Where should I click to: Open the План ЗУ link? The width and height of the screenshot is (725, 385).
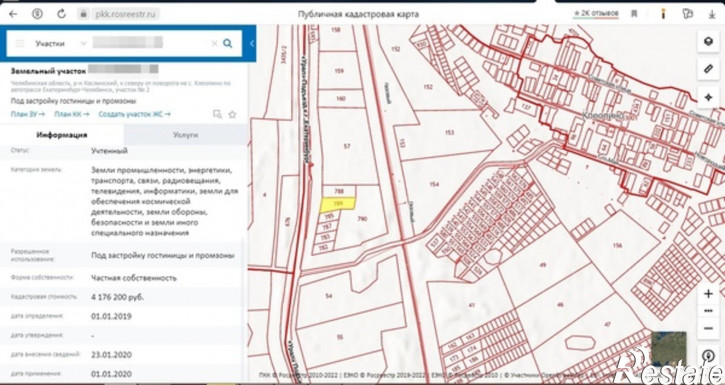click(28, 114)
